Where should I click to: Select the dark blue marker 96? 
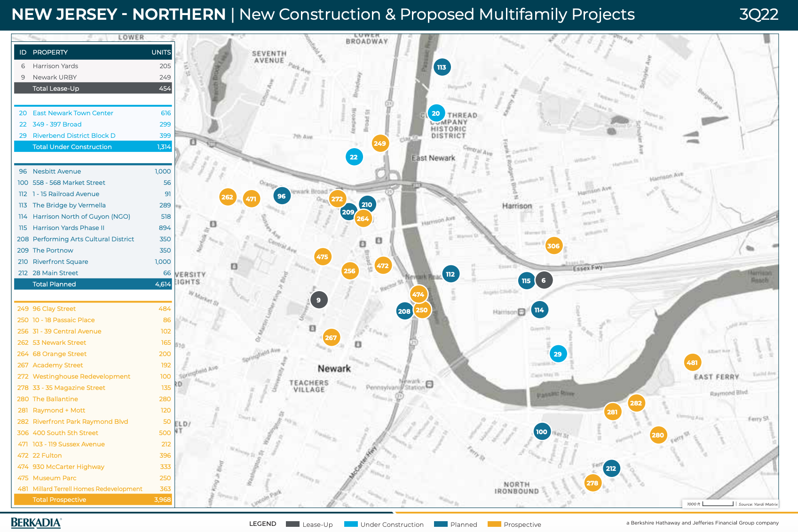click(x=282, y=196)
